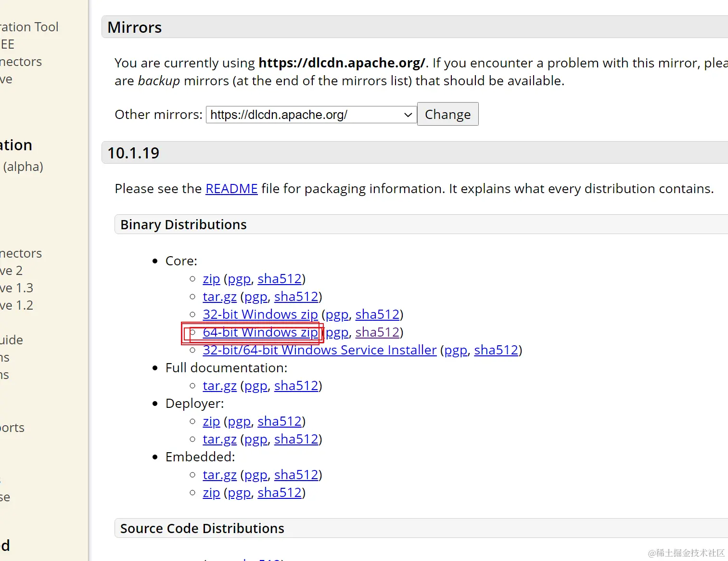This screenshot has width=728, height=561.
Task: Open sha512 for Windows Service Installer
Action: [496, 350]
